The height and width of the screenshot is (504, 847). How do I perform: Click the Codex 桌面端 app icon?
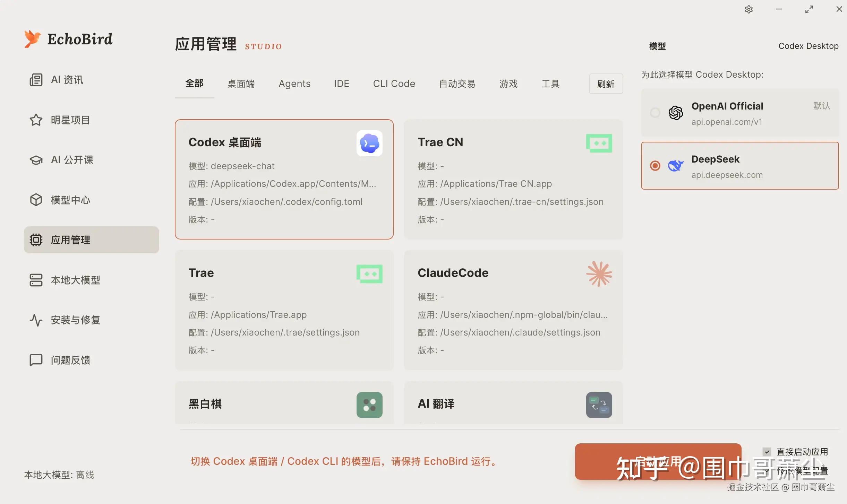pyautogui.click(x=369, y=143)
